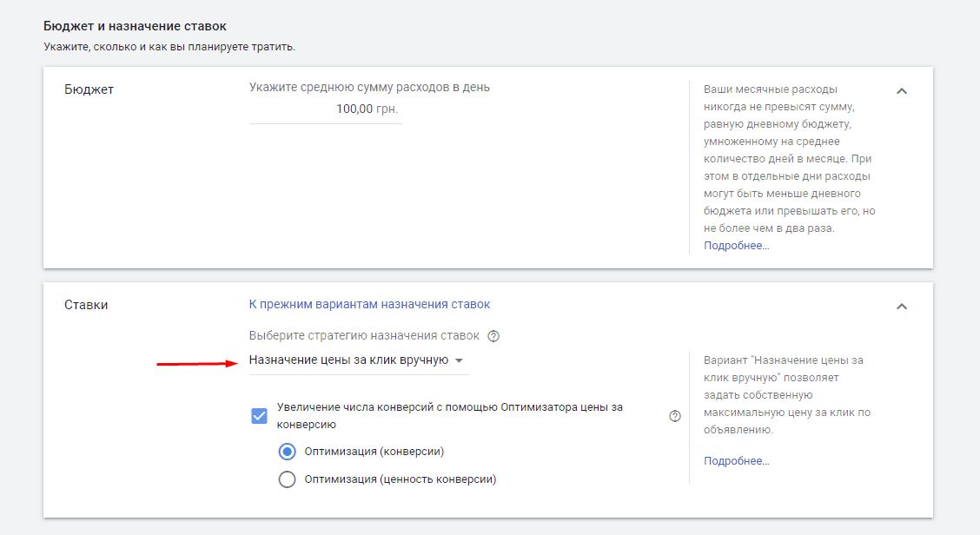Click the "Бюджет" section heading

(86, 87)
